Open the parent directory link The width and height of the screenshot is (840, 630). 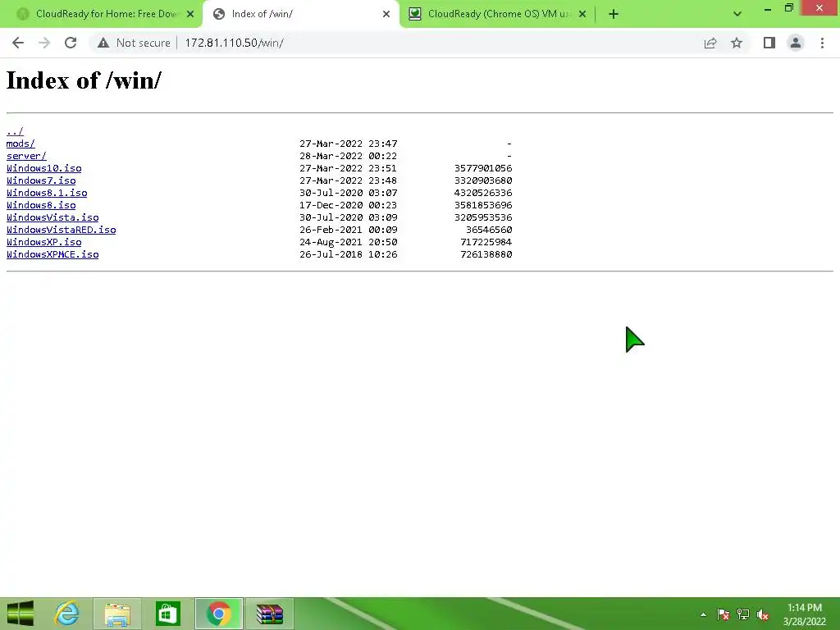(15, 131)
